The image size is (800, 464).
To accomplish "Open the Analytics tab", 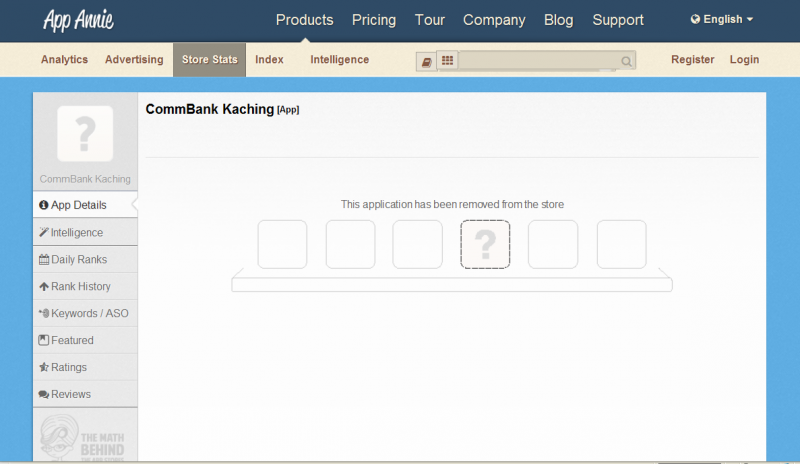I will pos(64,60).
